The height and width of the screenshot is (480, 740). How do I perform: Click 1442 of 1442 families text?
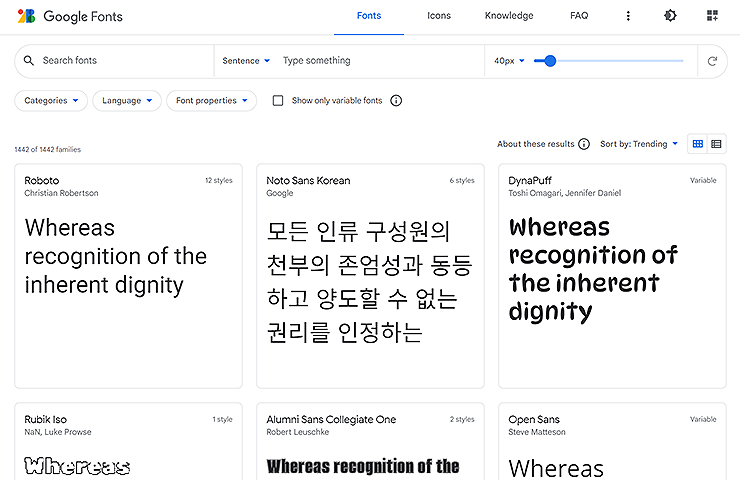pos(48,150)
